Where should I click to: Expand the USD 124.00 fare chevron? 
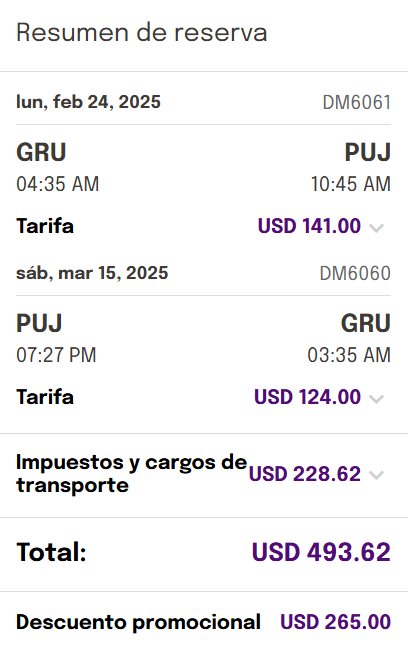point(376,399)
